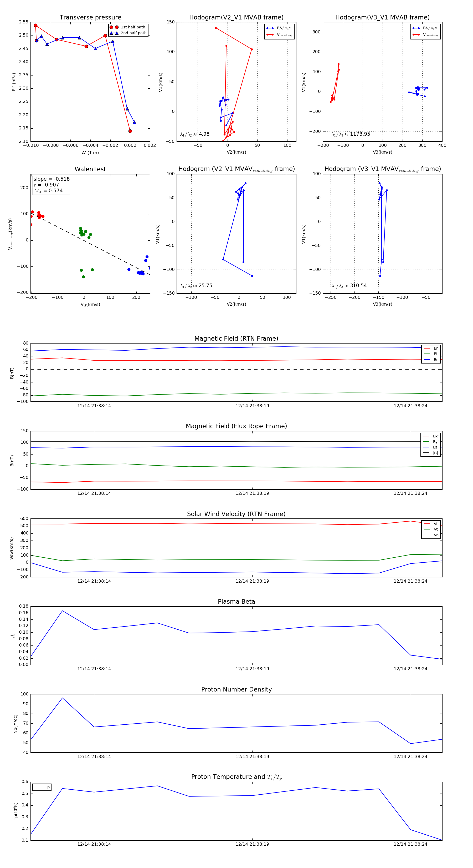Click '12/14 21:38:24' tick under Solar Wind Velocity
Screen dimensions: 473x868
click(x=410, y=581)
